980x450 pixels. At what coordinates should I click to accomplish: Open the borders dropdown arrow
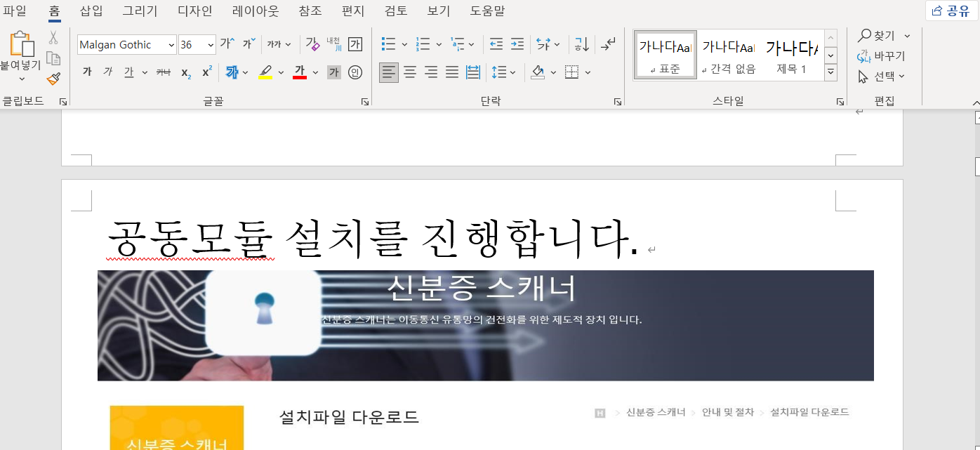tap(588, 72)
